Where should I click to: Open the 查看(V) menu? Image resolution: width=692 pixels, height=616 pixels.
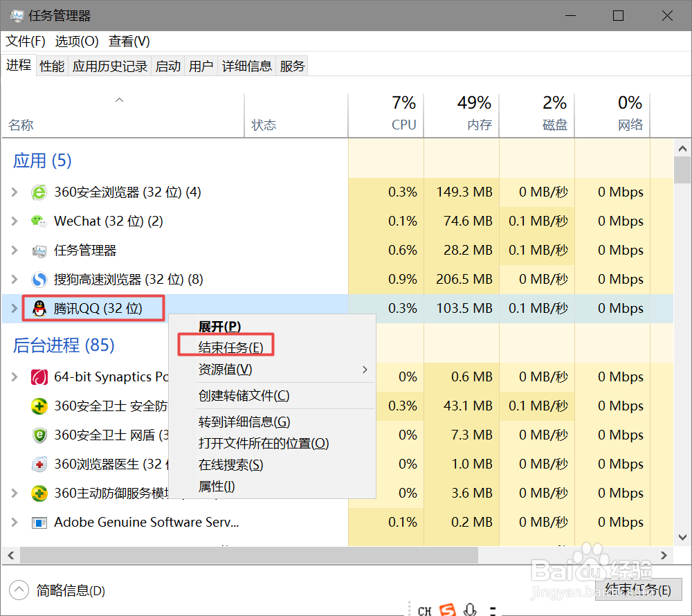click(x=129, y=42)
